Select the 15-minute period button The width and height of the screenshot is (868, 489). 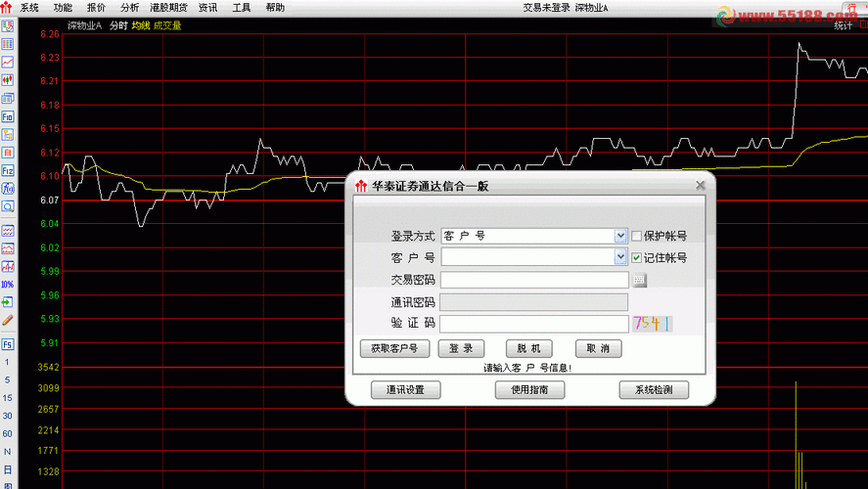(x=7, y=398)
